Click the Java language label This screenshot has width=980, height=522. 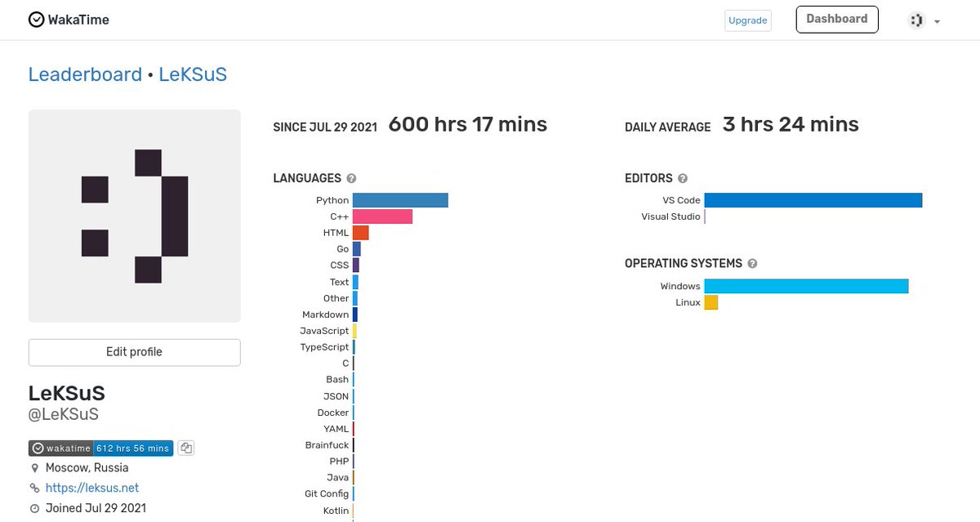coord(338,478)
